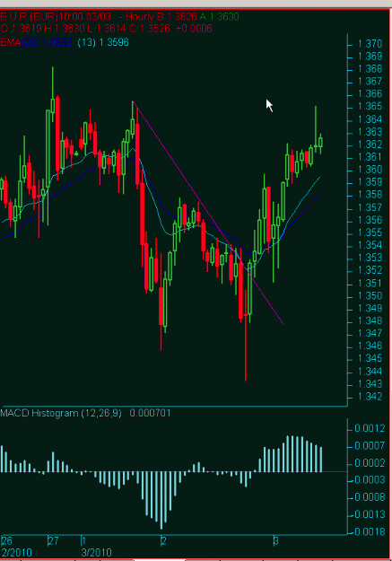
Task: Click the 1.344 price axis label
Action: click(x=370, y=372)
